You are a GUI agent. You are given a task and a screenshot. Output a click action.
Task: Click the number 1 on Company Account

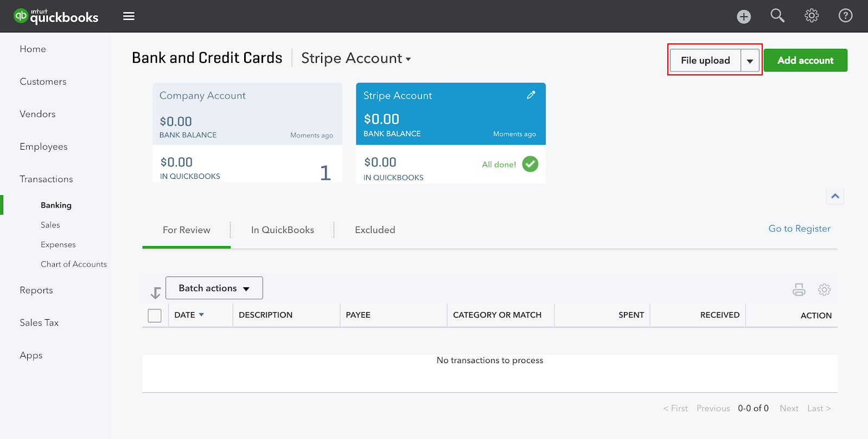click(325, 173)
